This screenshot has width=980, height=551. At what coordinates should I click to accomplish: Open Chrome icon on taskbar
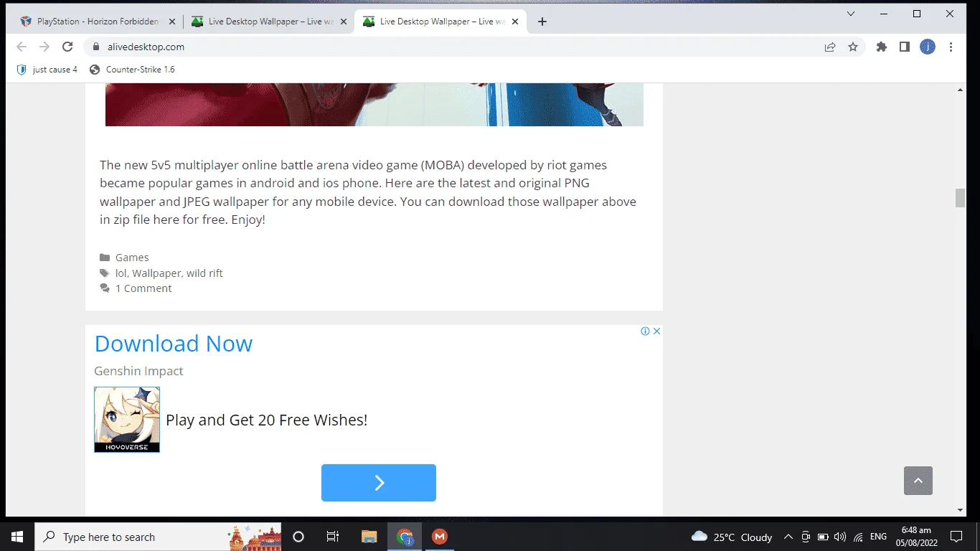pyautogui.click(x=405, y=537)
